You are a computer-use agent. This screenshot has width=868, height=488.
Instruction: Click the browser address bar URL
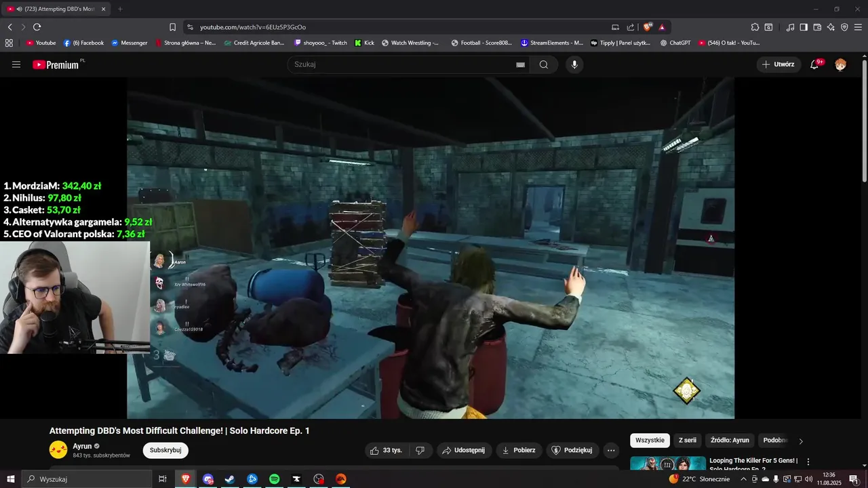coord(253,27)
